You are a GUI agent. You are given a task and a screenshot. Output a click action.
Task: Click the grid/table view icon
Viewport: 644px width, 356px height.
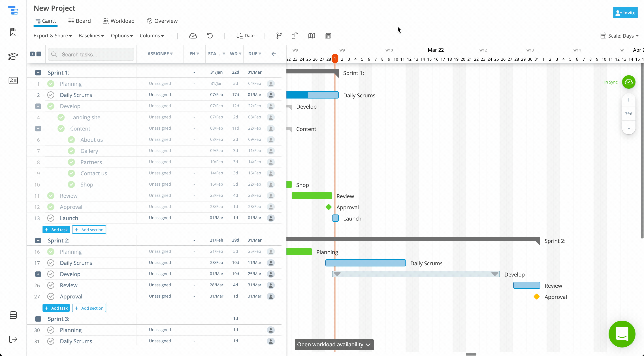coord(328,36)
